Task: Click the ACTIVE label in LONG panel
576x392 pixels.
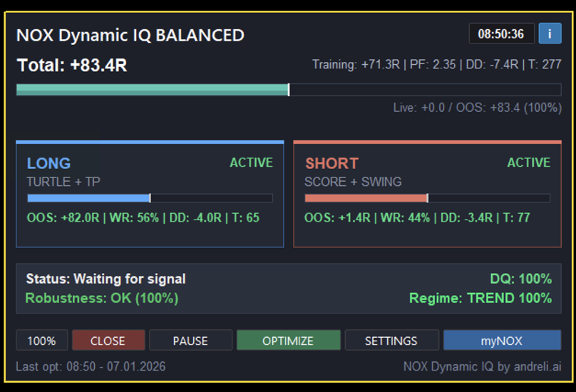Action: (x=251, y=163)
